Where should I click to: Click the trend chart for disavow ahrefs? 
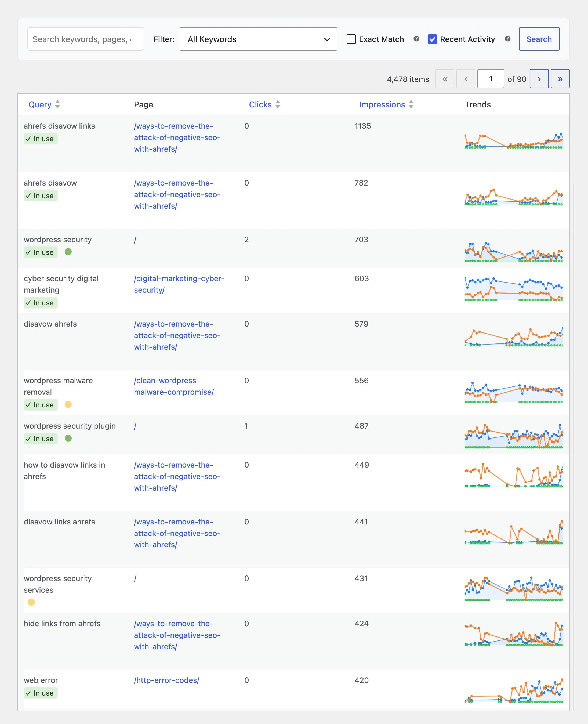tap(514, 336)
